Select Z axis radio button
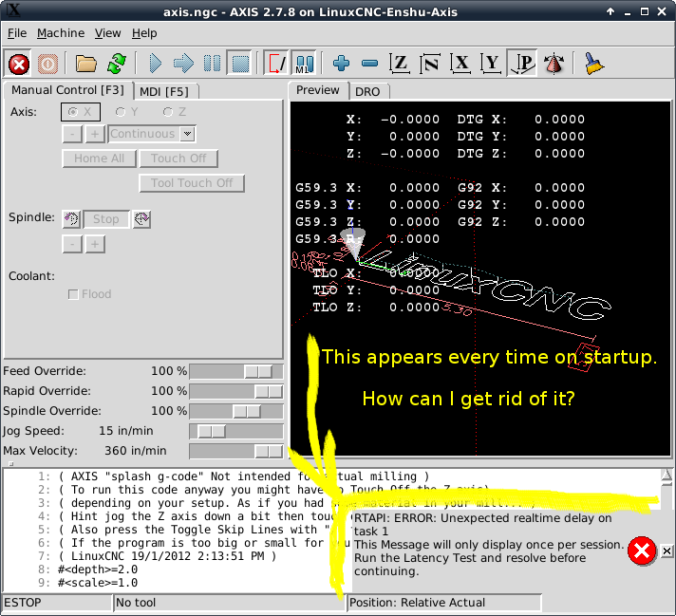This screenshot has width=676, height=616. coord(174,112)
